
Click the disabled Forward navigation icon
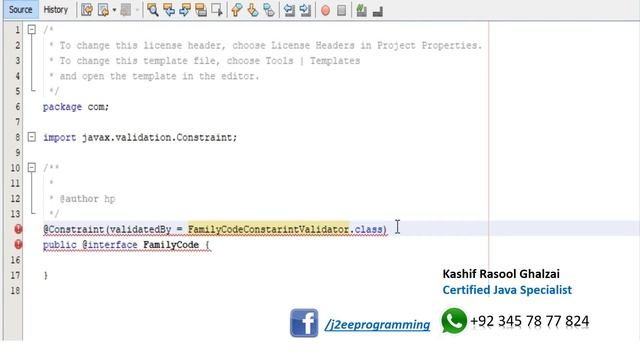click(x=126, y=10)
